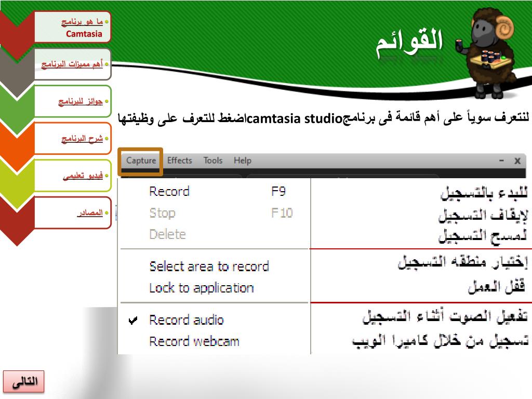This screenshot has height=399, width=532.
Task: Click the F10 shortcut label
Action: 282,213
